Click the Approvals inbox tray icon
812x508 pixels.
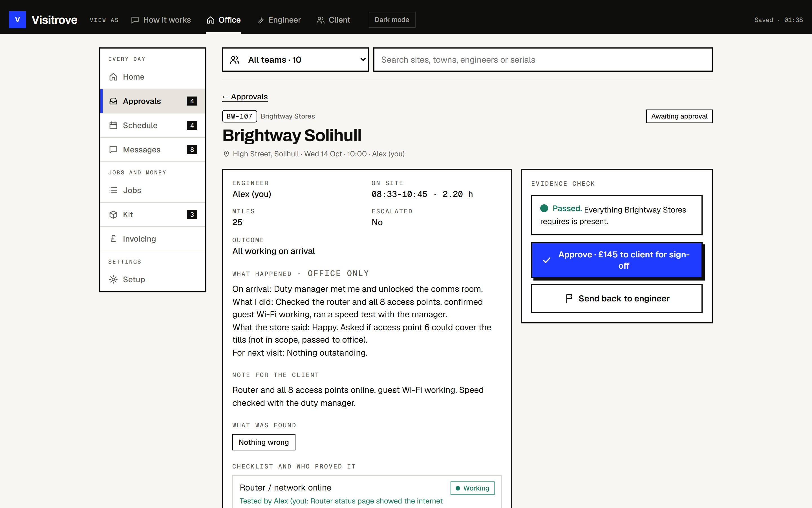[113, 101]
